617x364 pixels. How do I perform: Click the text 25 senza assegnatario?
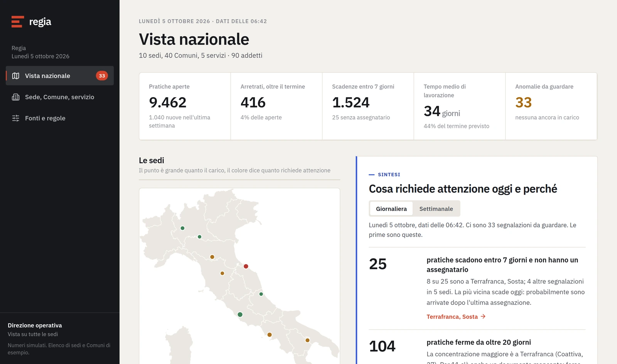(x=361, y=117)
